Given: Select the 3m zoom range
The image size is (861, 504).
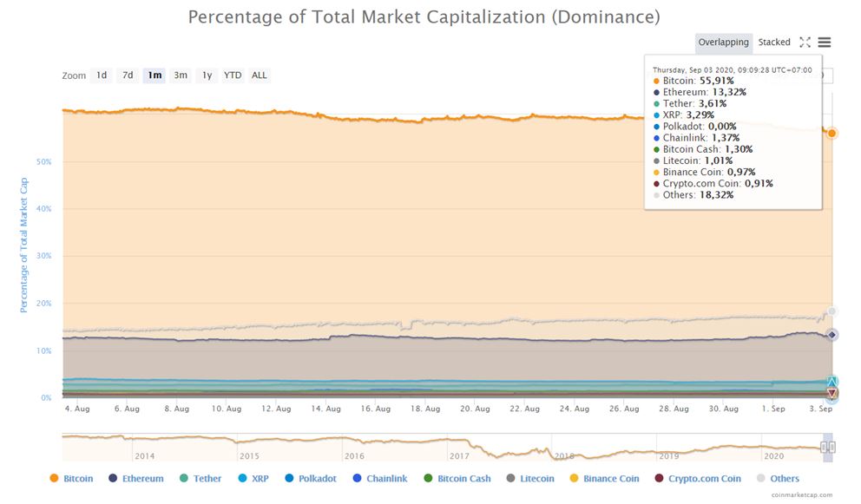Looking at the screenshot, I should coord(181,75).
